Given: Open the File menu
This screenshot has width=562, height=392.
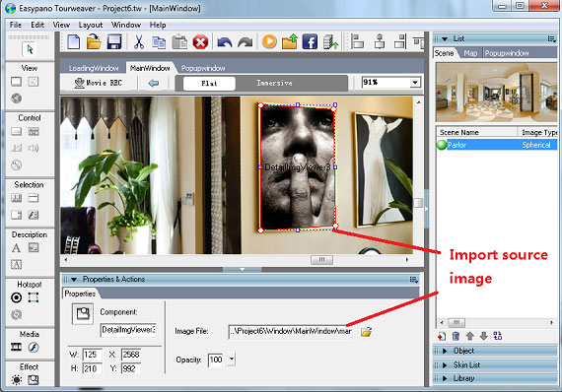Looking at the screenshot, I should point(16,25).
